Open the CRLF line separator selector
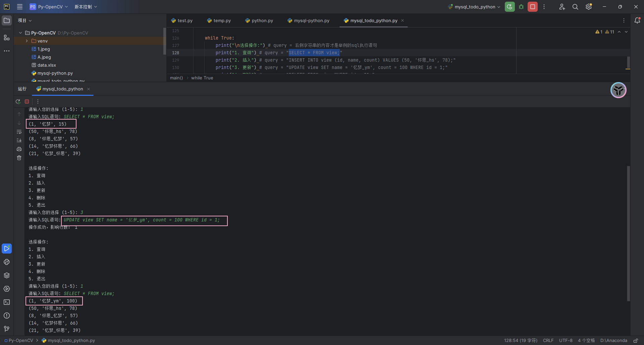 point(548,340)
